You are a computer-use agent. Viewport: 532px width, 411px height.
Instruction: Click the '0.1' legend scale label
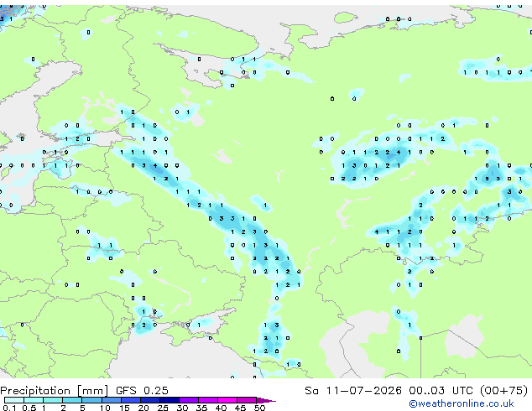[9, 408]
